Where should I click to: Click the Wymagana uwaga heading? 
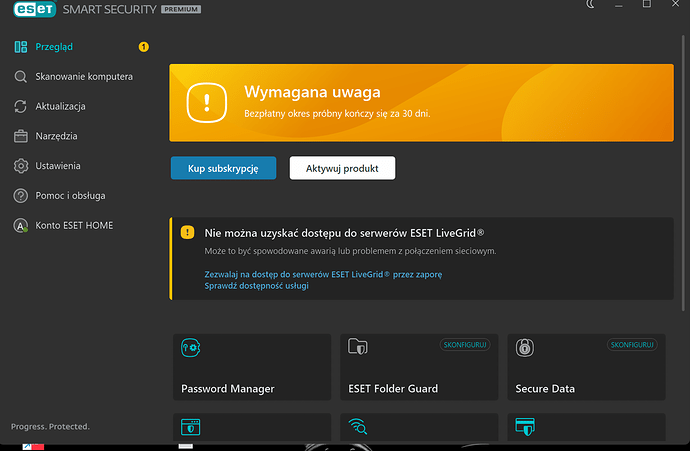coord(312,92)
